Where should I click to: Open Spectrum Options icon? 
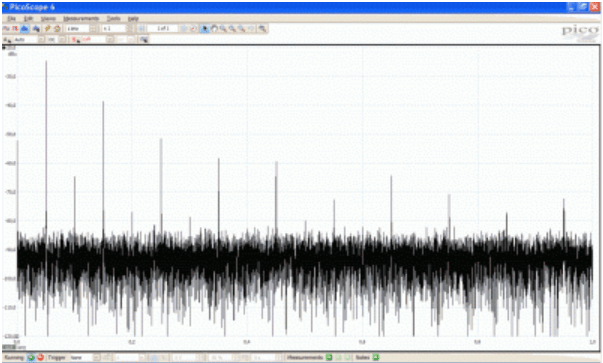tap(36, 29)
